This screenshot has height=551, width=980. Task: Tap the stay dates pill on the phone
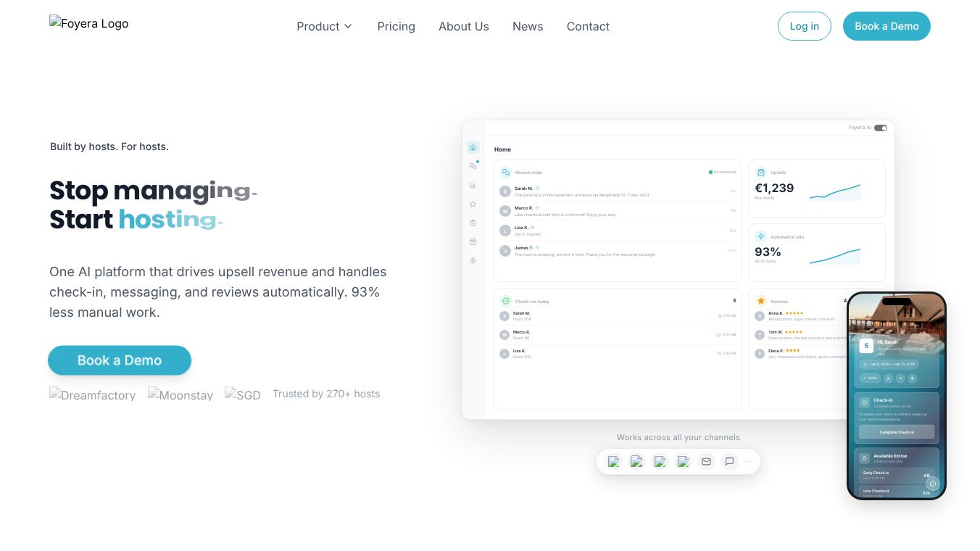coord(889,364)
